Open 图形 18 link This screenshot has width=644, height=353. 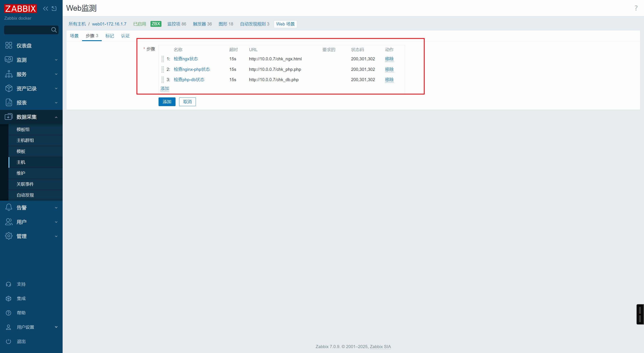click(x=226, y=24)
